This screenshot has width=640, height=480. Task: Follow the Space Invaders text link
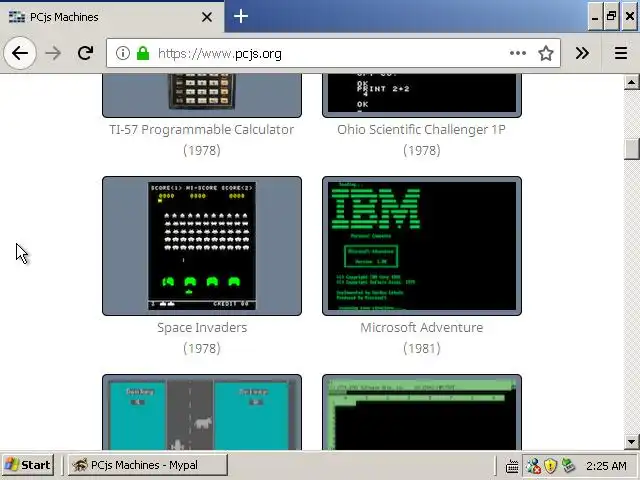(202, 328)
